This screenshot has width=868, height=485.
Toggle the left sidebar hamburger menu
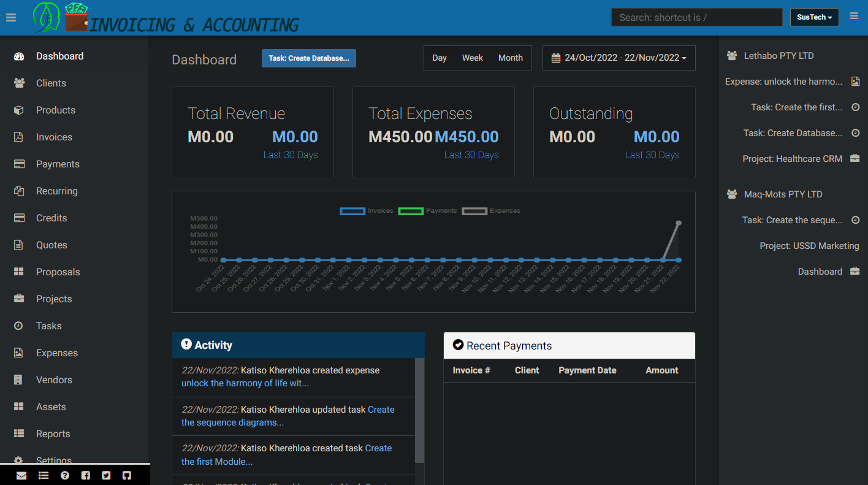[x=10, y=18]
